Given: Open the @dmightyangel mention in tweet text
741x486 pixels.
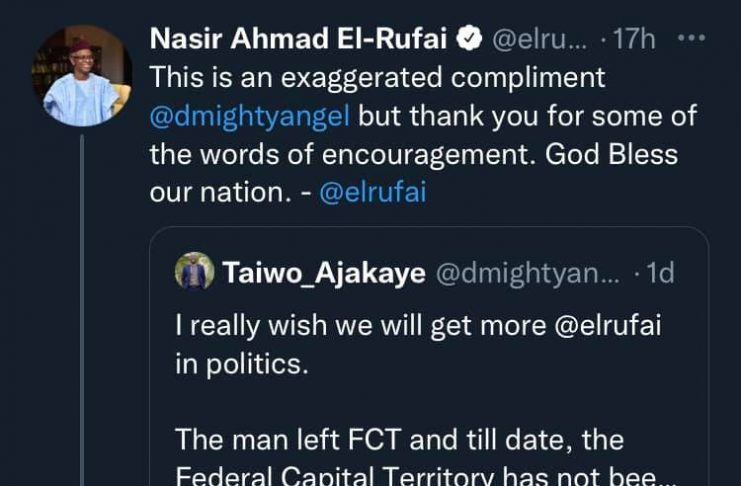Looking at the screenshot, I should [250, 116].
